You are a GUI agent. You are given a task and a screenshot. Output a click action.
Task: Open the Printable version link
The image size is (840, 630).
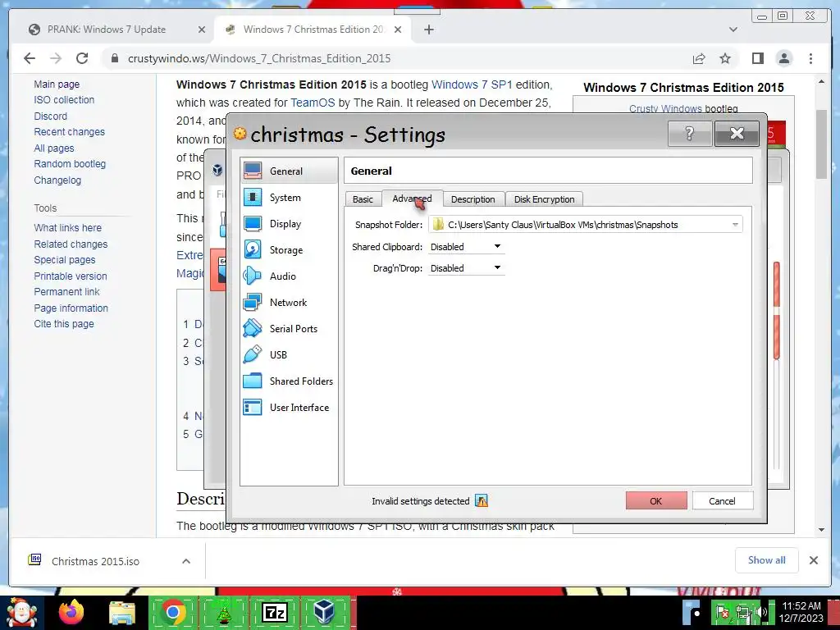click(71, 276)
